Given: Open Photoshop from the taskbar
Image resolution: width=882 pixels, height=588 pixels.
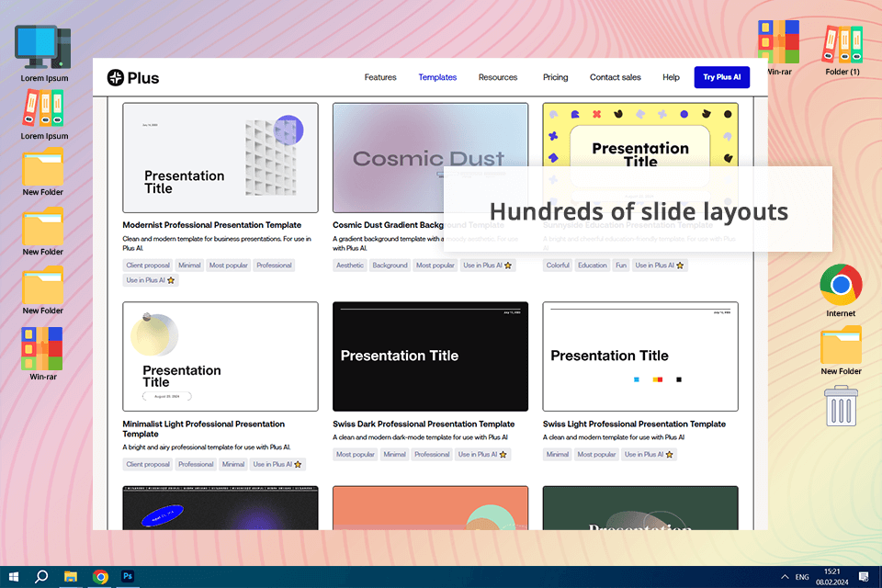Looking at the screenshot, I should coord(128,577).
